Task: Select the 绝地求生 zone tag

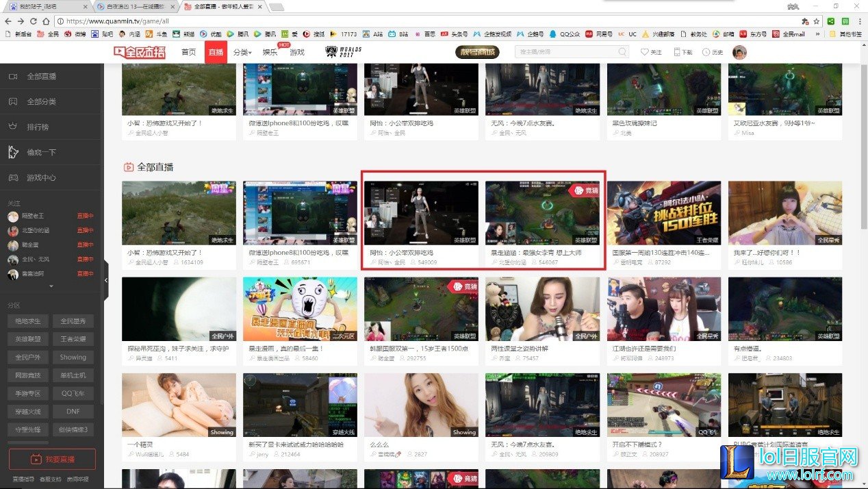Action: click(28, 321)
